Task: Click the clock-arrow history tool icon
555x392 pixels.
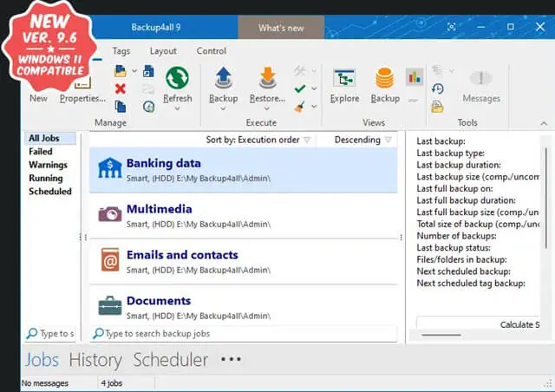Action: tap(438, 88)
